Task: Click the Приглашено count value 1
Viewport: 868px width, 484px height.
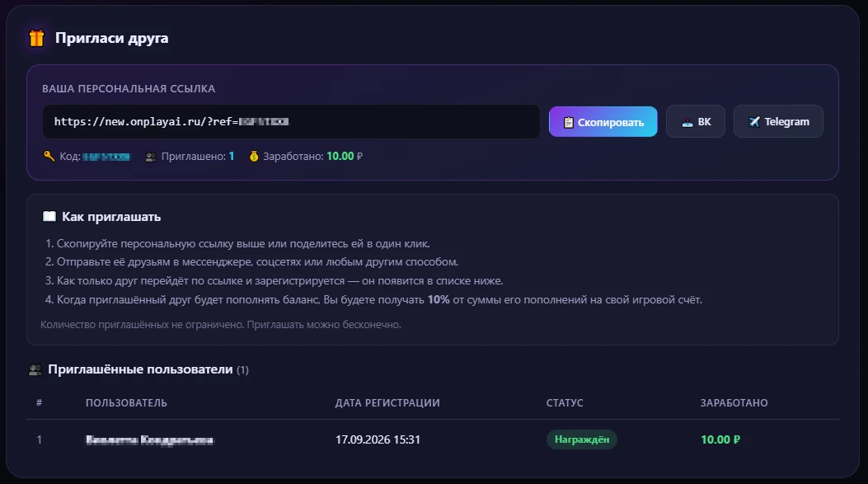Action: 232,156
